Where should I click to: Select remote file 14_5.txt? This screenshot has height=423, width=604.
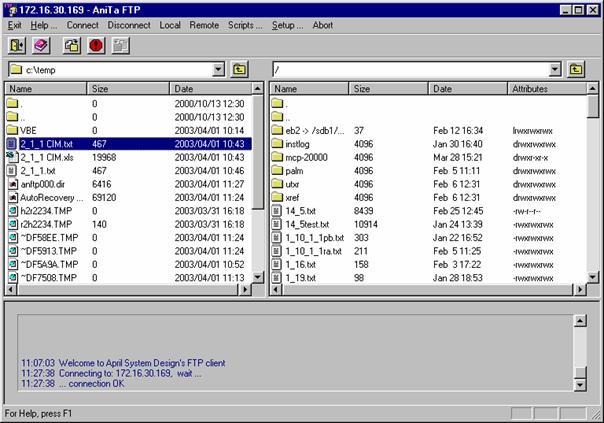point(300,211)
